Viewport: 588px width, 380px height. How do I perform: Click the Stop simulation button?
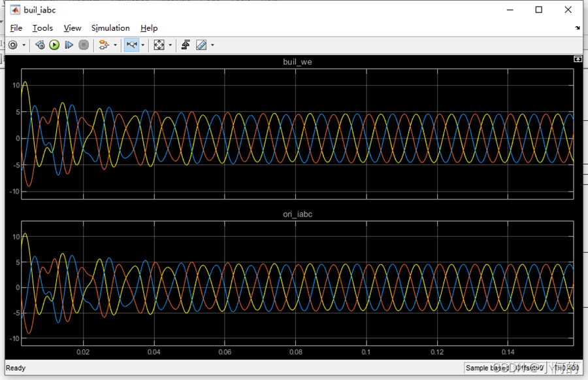tap(84, 45)
